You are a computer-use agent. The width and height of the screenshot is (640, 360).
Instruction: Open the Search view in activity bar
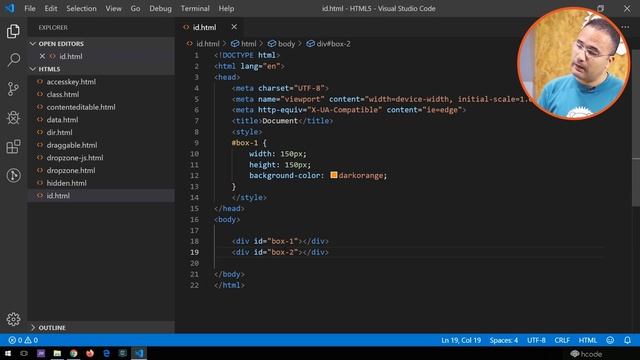click(13, 60)
